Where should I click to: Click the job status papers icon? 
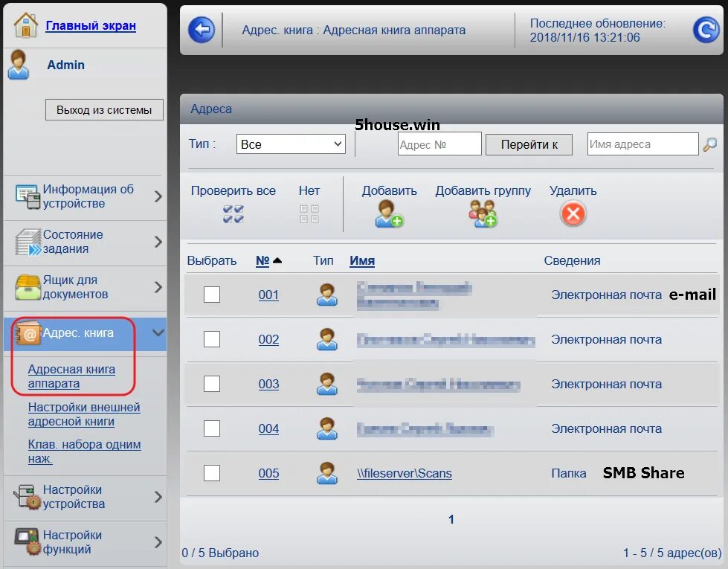pyautogui.click(x=28, y=242)
